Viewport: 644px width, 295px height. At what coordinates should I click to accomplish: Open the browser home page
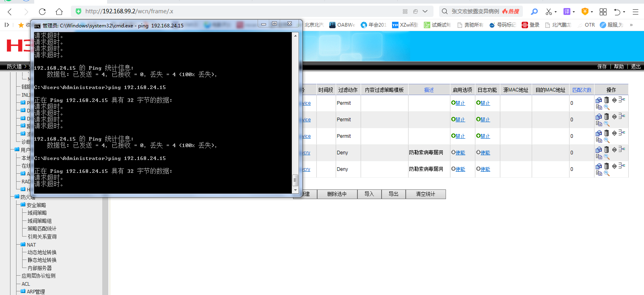tap(59, 12)
